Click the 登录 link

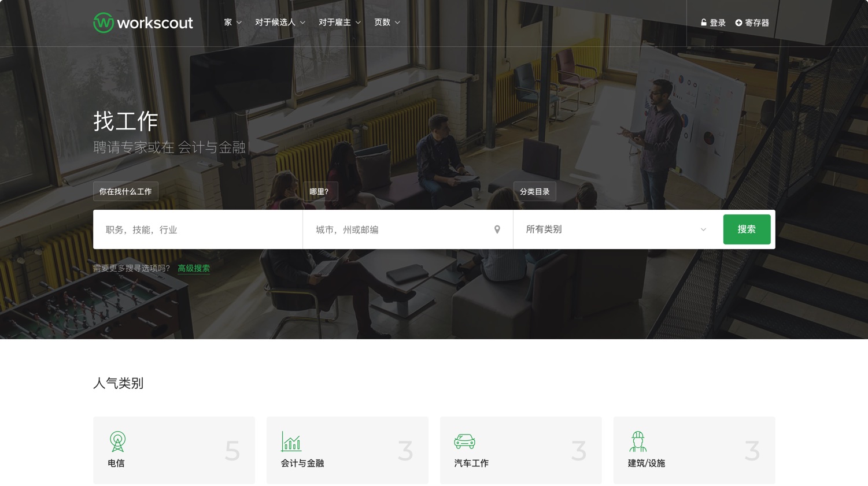(713, 23)
